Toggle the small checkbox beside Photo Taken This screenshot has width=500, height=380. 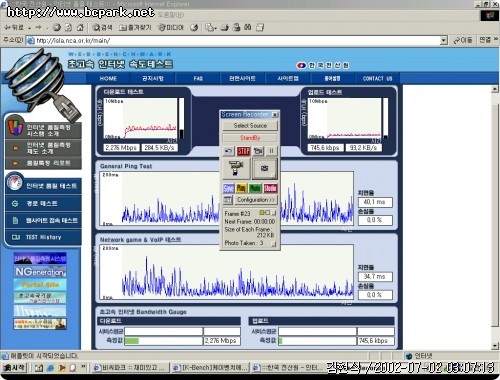[x=274, y=244]
